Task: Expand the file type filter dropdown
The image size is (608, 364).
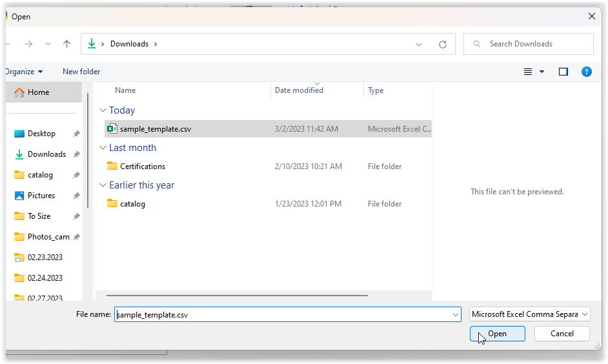Action: [530, 314]
